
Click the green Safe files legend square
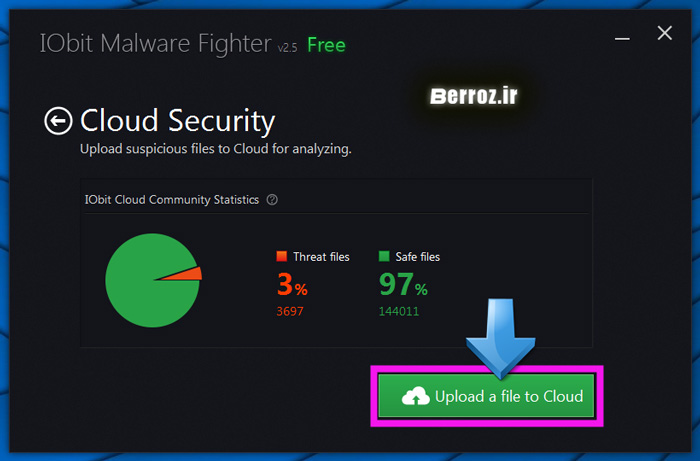(384, 257)
